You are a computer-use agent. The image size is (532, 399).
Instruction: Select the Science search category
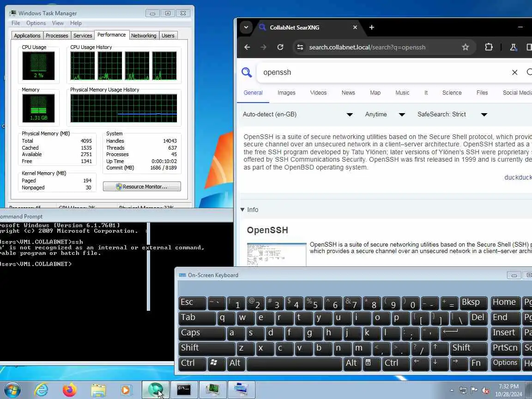[x=452, y=93]
